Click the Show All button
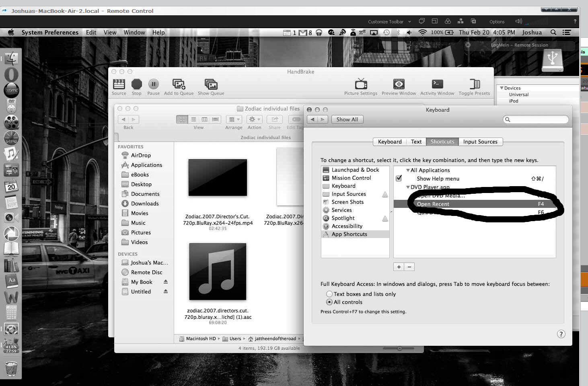The width and height of the screenshot is (588, 386). pos(347,119)
